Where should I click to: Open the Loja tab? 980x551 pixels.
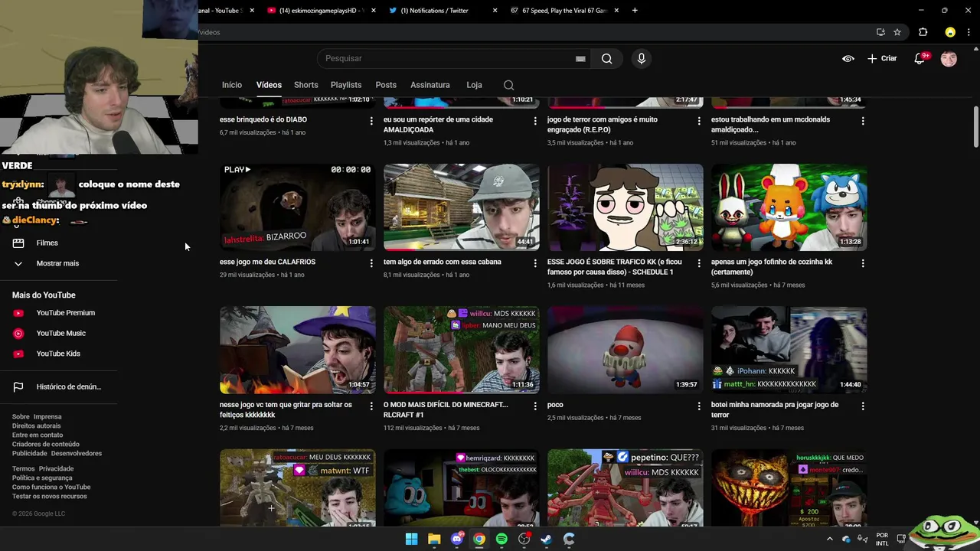[x=475, y=85]
